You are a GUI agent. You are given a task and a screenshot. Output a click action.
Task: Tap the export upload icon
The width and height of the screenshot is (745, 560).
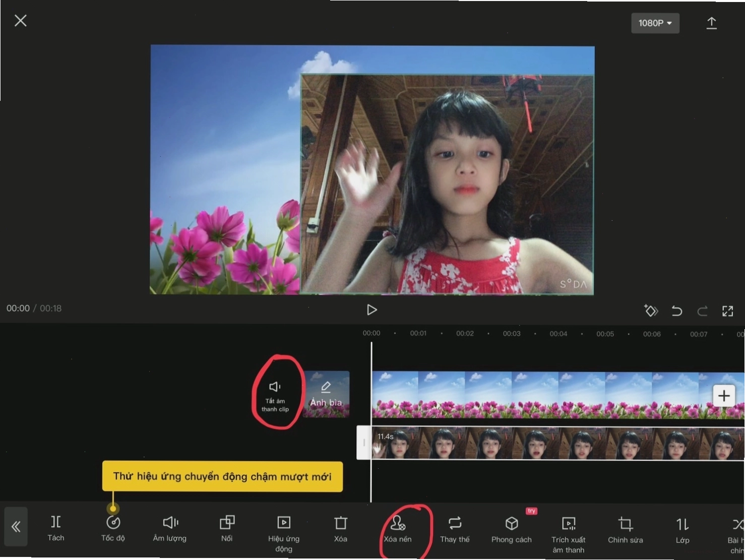[711, 23]
